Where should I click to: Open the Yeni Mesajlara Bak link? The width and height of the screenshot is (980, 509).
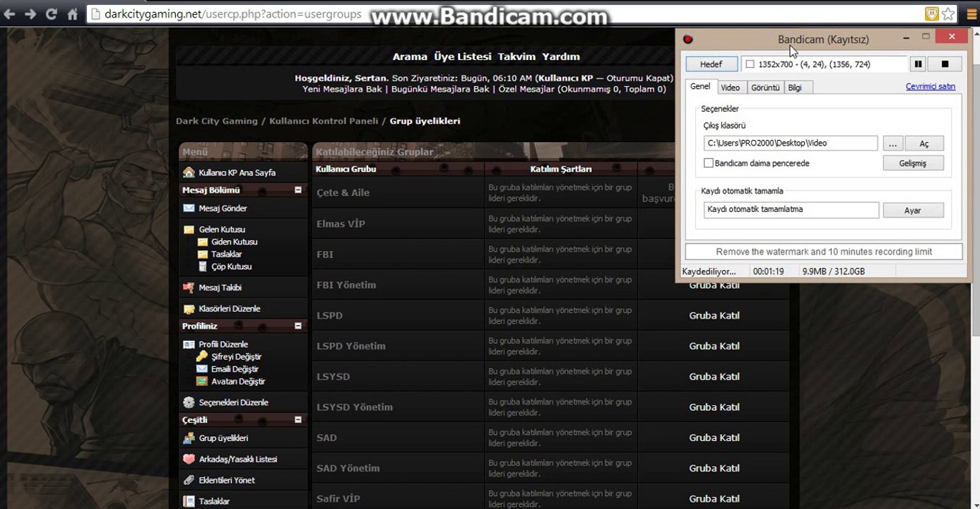[342, 89]
